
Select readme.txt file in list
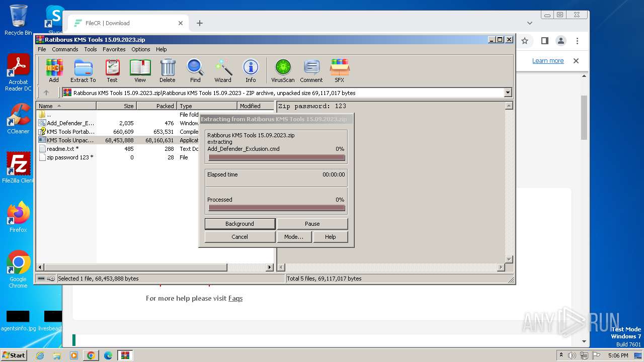155,149
